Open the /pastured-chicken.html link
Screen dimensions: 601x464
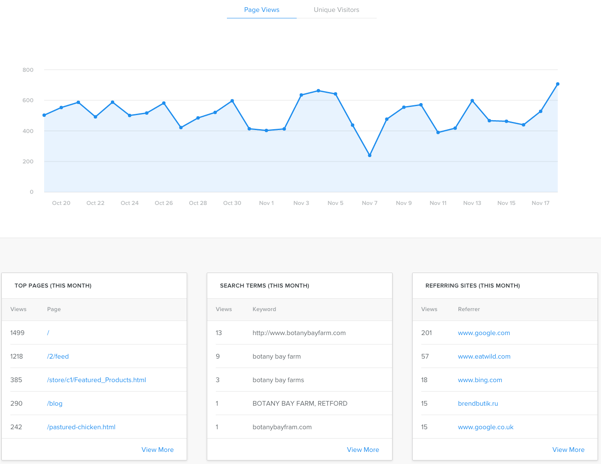coord(81,427)
